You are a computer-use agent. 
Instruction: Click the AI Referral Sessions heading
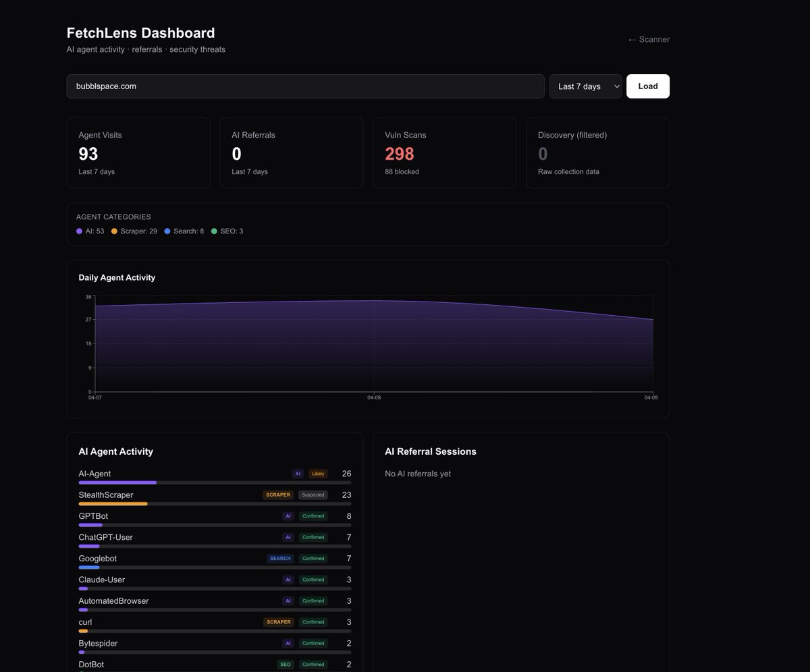(431, 451)
